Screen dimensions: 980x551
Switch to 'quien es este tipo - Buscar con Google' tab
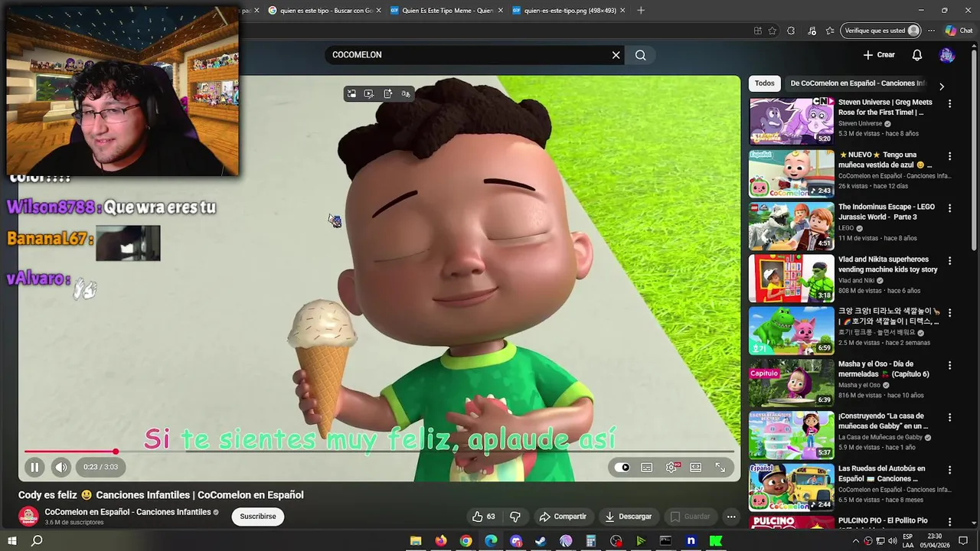[x=324, y=11]
